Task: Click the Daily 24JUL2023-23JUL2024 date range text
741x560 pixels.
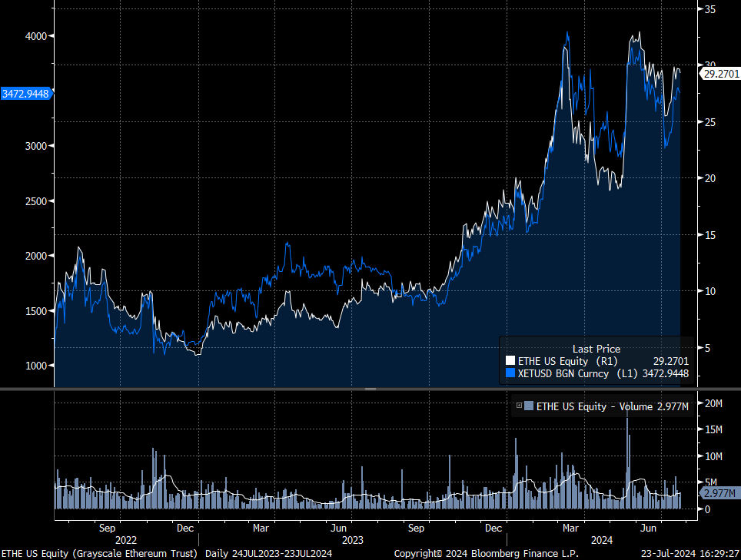Action: [268, 553]
